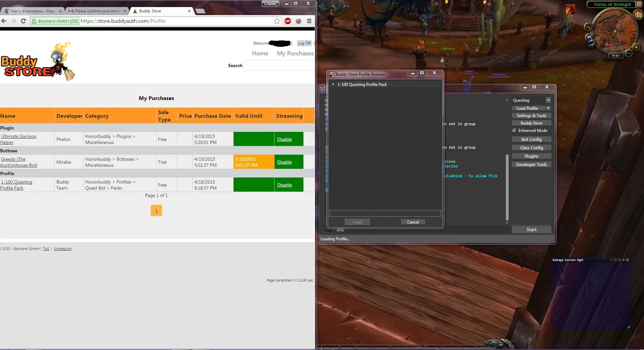Click the red beast buff icon
Viewport: 644px width, 350px height.
click(570, 10)
